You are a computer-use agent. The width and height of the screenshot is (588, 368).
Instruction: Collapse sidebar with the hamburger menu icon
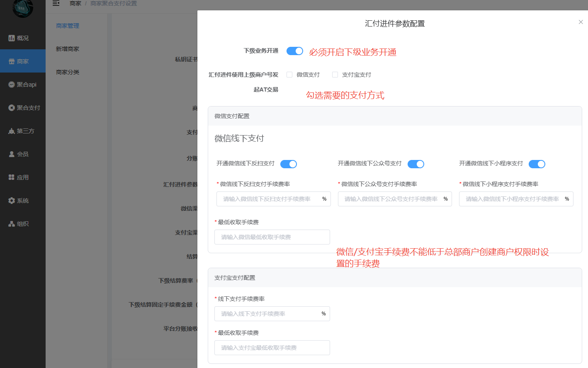tap(56, 3)
